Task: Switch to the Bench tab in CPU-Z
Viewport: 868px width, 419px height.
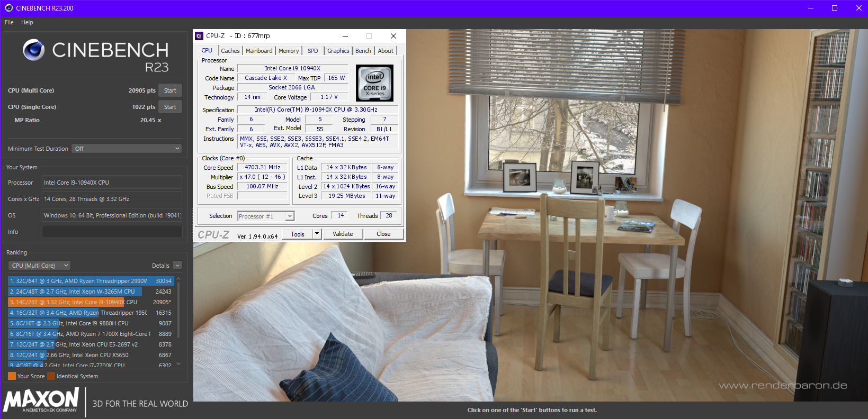Action: pyautogui.click(x=363, y=51)
